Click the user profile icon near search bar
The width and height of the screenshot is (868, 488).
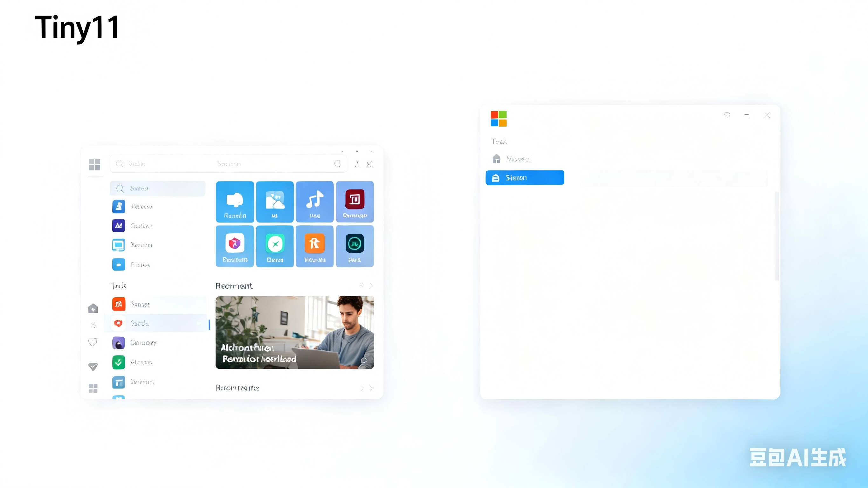[357, 164]
